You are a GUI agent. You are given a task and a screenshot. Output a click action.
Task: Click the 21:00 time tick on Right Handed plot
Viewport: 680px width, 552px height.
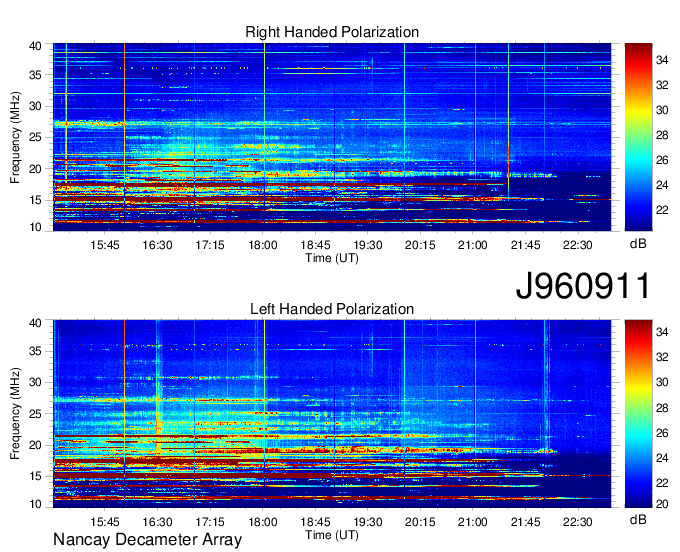tap(473, 245)
